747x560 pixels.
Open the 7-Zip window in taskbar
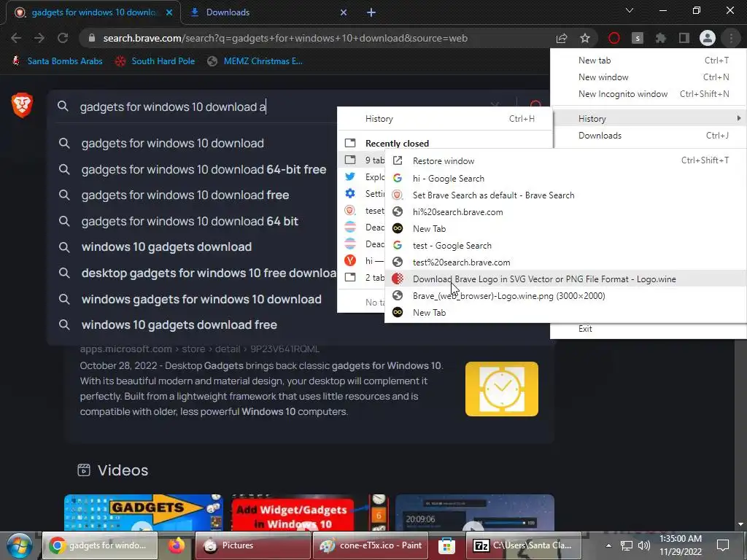(x=523, y=545)
